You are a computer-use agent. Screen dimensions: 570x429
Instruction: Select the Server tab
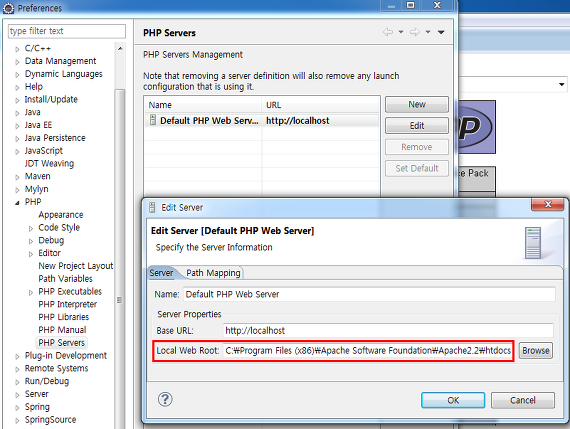point(161,273)
